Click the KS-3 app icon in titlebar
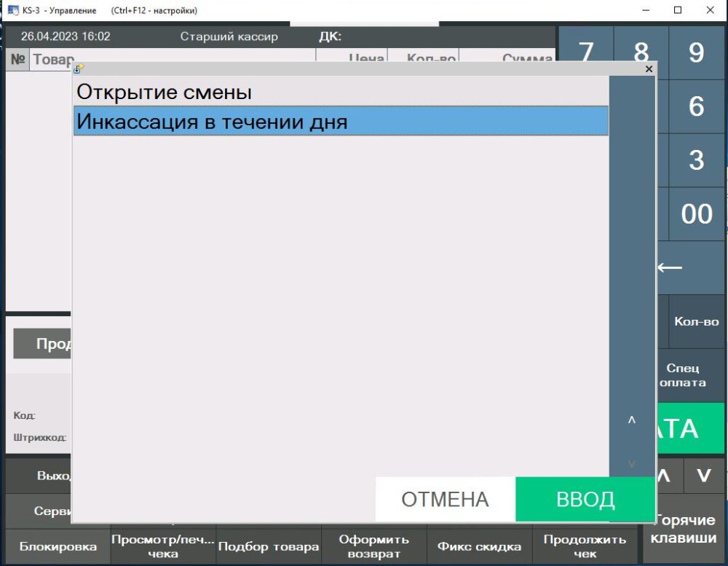 13,9
